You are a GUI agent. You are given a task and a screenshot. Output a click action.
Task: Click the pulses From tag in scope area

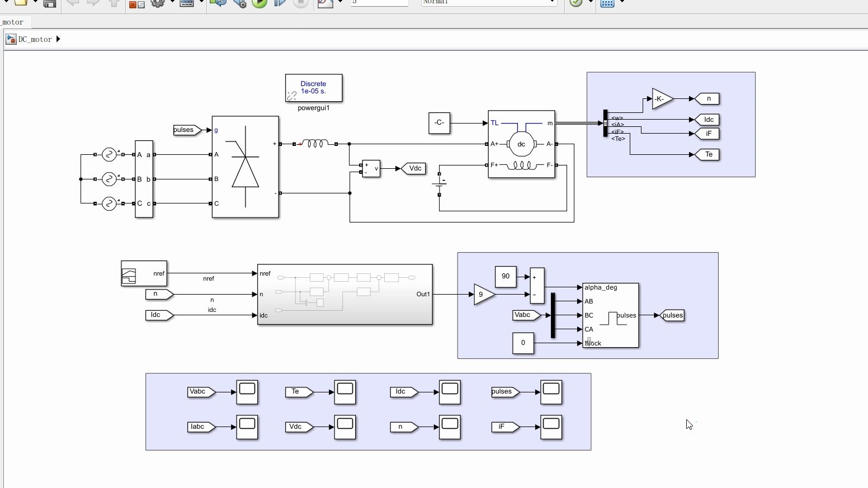[x=506, y=392]
